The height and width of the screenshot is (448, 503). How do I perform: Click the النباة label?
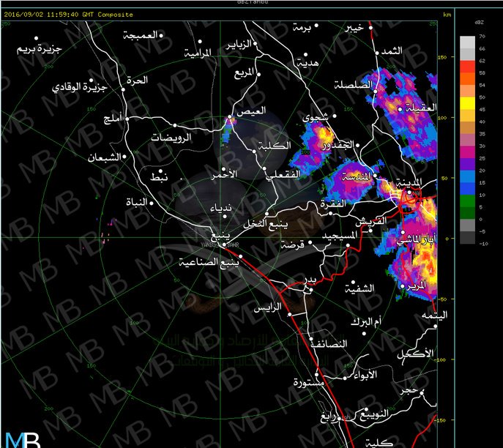136,202
